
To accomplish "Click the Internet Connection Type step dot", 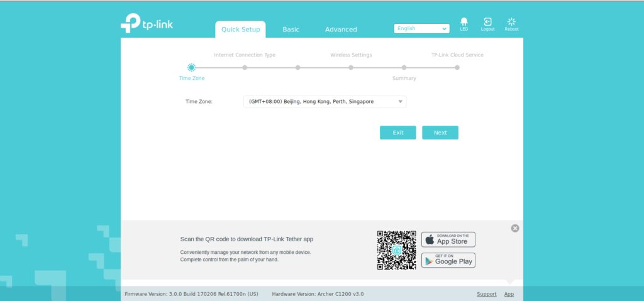I will point(245,67).
